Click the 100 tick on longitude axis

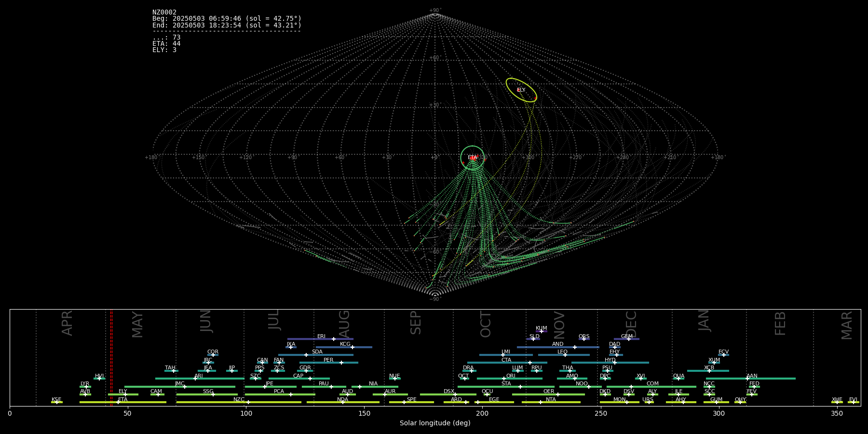tap(246, 413)
